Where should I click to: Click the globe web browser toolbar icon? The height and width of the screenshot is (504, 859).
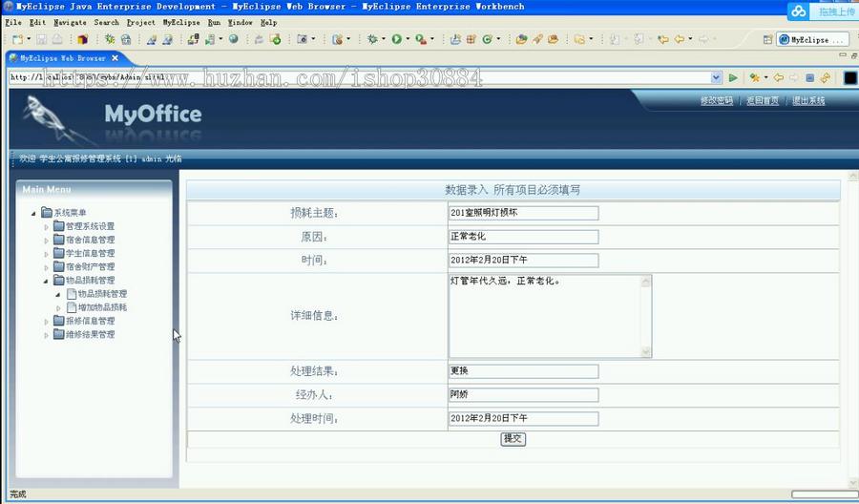point(234,39)
